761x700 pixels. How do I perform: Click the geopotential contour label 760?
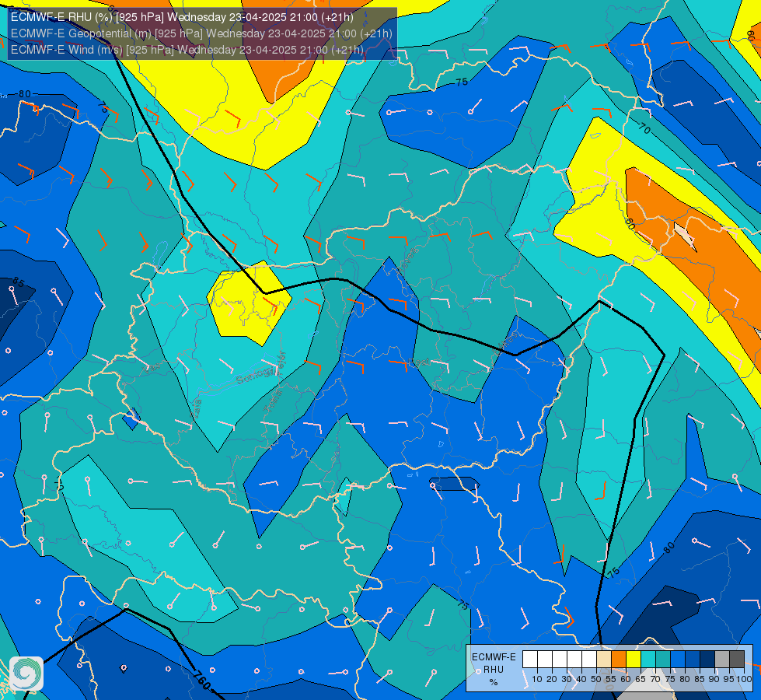tap(202, 680)
